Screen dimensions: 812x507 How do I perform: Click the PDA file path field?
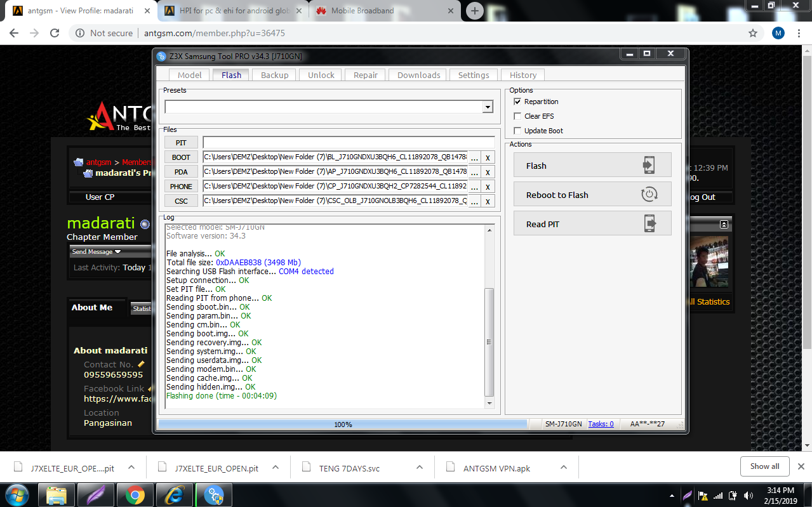[x=335, y=171]
